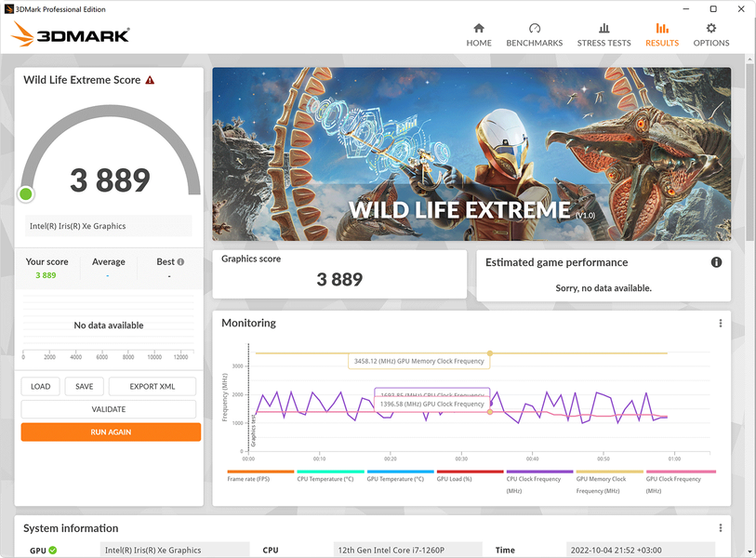Screen dimensions: 756x558
Task: Open the Options tab
Action: pos(711,35)
